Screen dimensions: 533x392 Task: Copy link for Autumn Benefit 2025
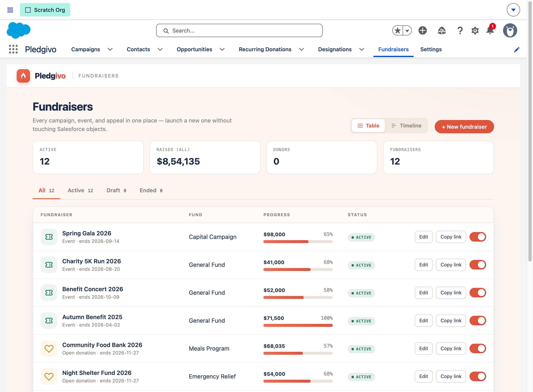tap(451, 321)
